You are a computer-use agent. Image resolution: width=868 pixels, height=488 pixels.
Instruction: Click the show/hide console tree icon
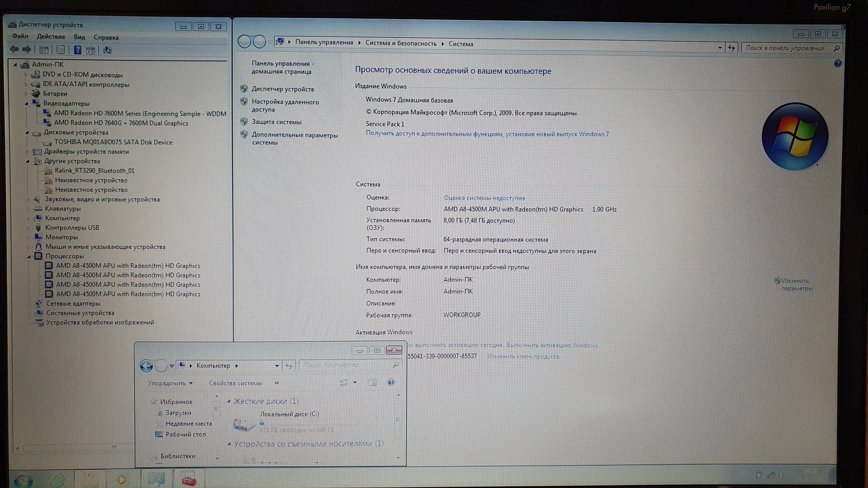44,50
